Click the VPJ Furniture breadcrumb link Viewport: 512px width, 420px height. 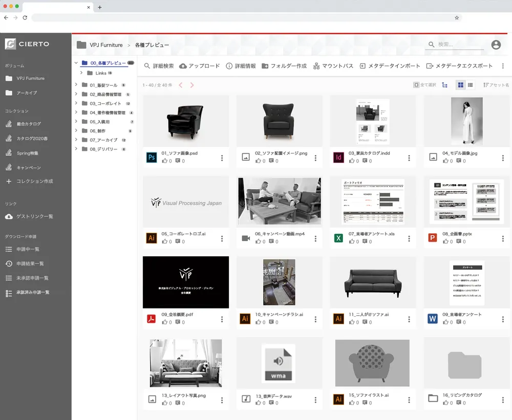[106, 45]
